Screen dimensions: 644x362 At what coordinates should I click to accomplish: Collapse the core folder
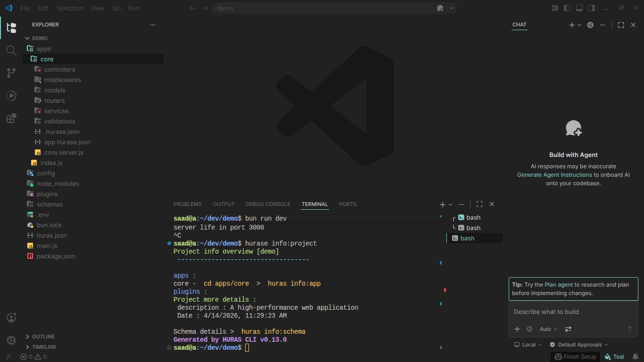click(x=93, y=59)
